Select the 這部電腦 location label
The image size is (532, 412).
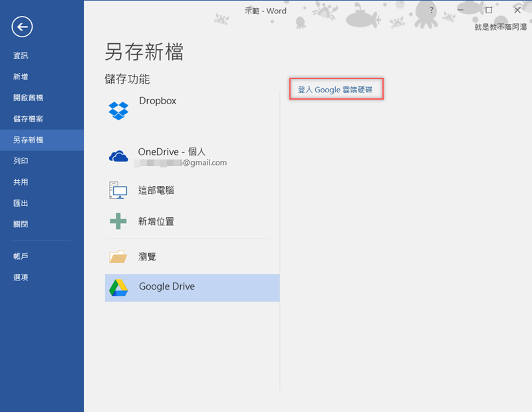click(156, 190)
